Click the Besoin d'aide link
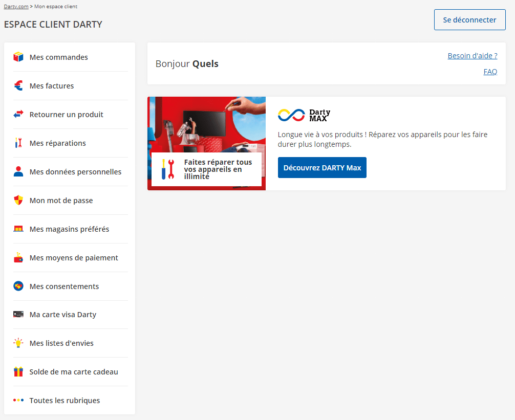Screen dimensions: 515x420 [x=472, y=55]
